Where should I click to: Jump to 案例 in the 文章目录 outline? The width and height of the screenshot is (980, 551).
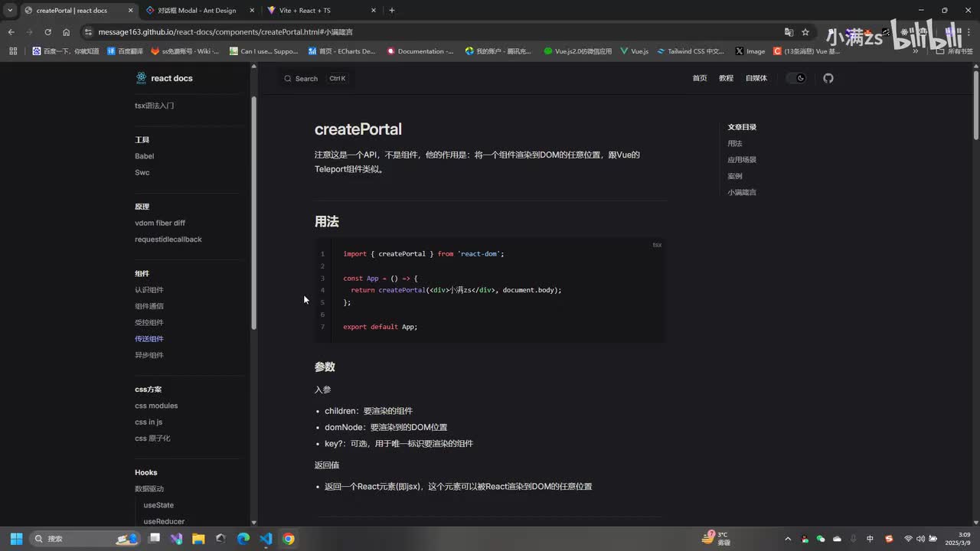pos(735,176)
